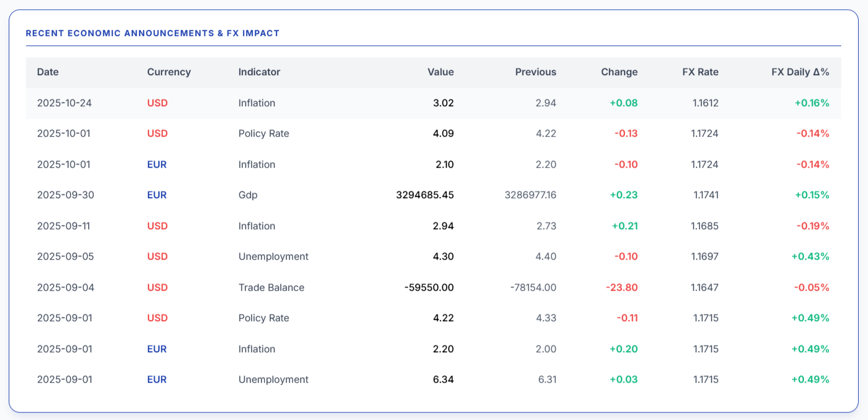Click the Previous column header

point(536,72)
